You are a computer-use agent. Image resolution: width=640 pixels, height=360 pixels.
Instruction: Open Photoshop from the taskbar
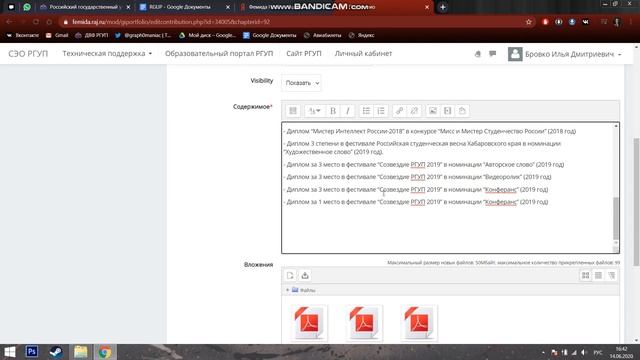[32, 352]
